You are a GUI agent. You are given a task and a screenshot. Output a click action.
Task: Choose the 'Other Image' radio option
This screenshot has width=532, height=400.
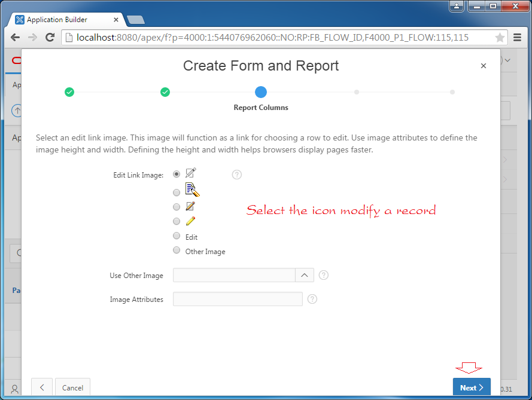click(177, 250)
